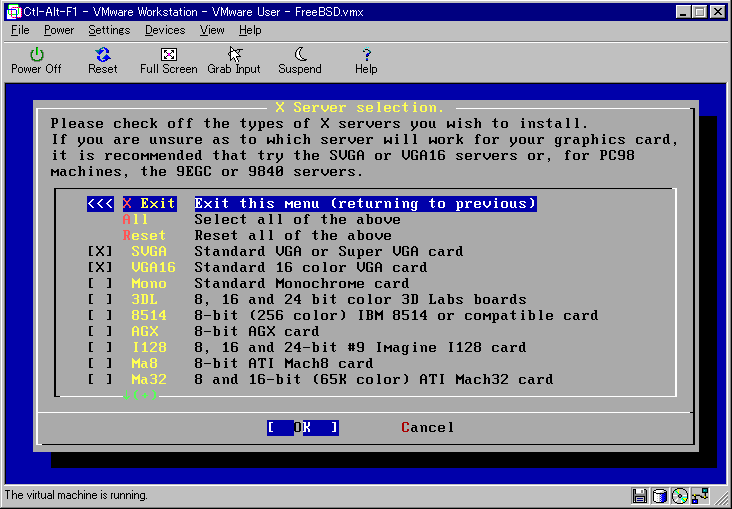Viewport: 732px width, 509px height.
Task: Open the Settings menu
Action: [109, 30]
